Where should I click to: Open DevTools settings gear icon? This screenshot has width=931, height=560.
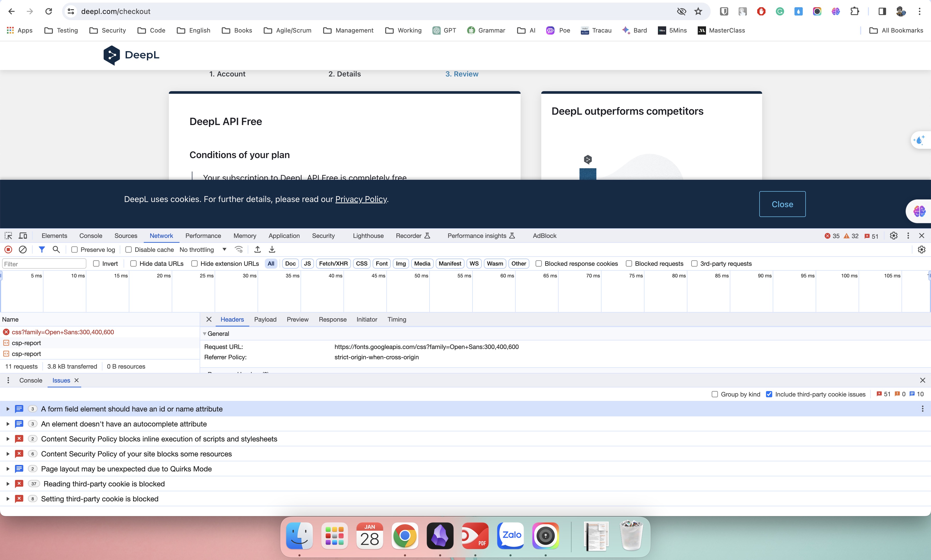[x=894, y=236]
